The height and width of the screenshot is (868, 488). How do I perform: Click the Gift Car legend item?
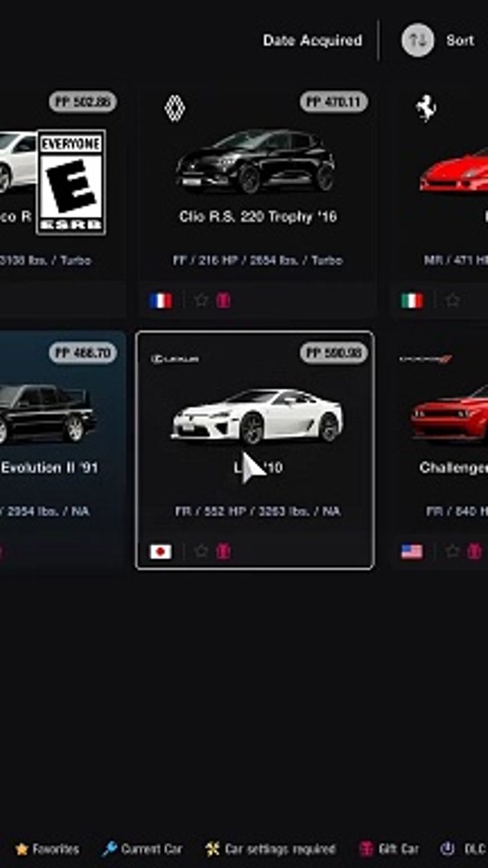coord(389,849)
